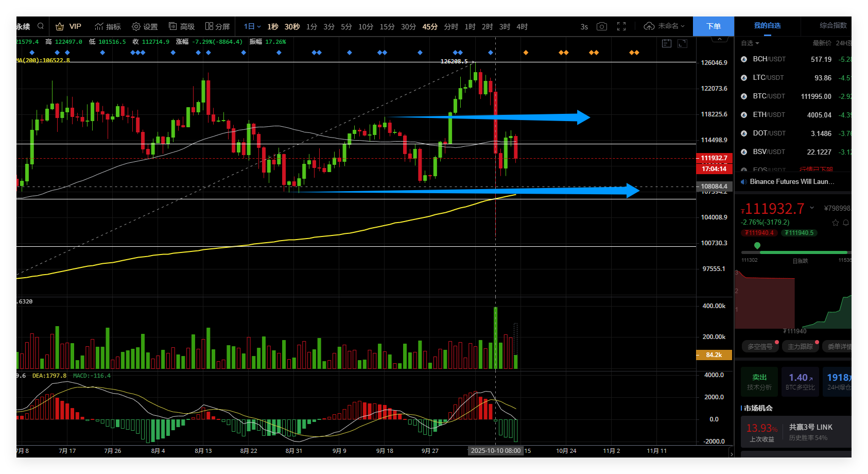Take a chart screenshot with camera icon
This screenshot has height=474, width=868.
pyautogui.click(x=601, y=26)
